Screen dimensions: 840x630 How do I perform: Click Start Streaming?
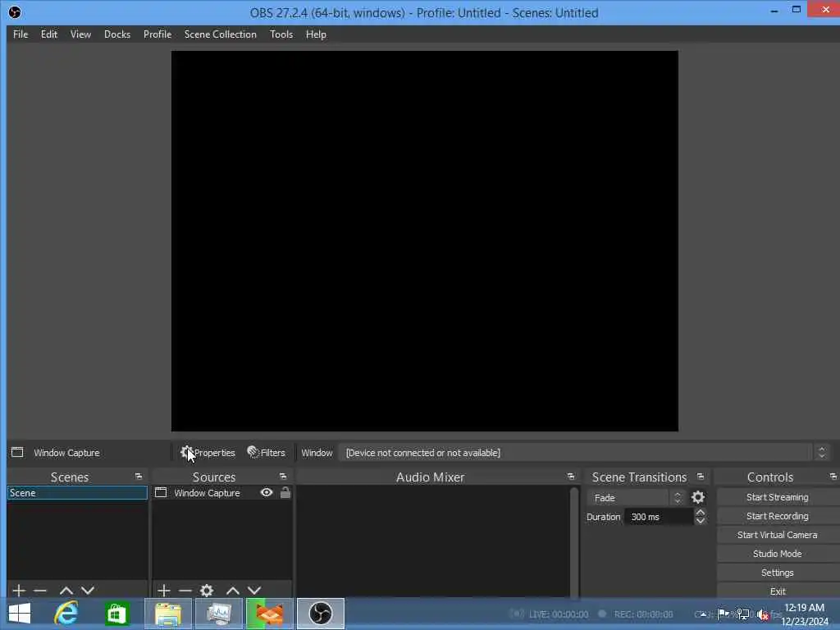[x=778, y=497]
